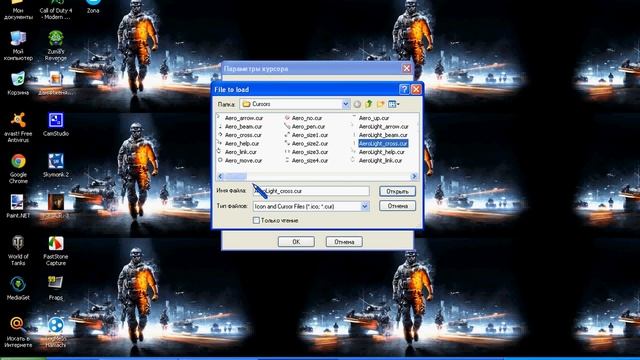This screenshot has height=360, width=640.
Task: Open the view menu icon in file dialog
Action: (x=393, y=104)
